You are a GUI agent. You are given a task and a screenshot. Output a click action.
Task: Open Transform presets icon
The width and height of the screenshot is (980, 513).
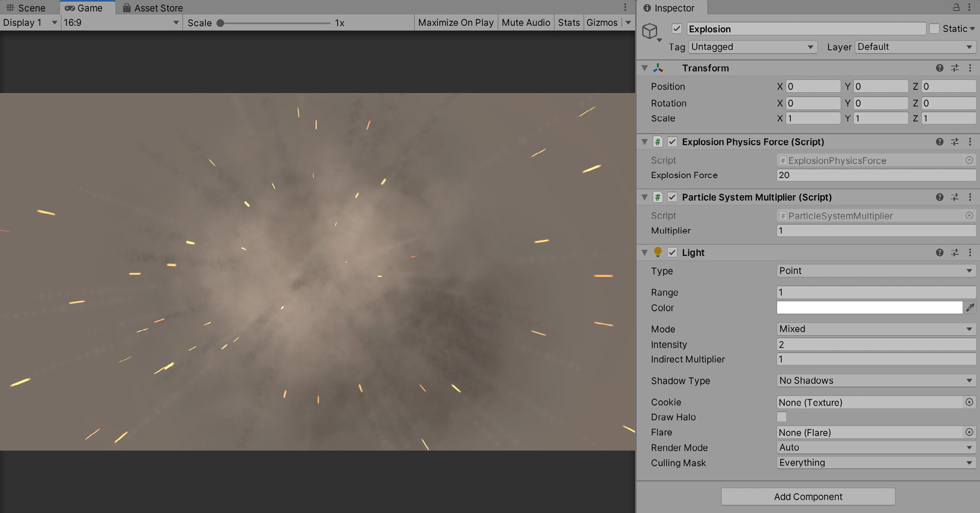(955, 68)
